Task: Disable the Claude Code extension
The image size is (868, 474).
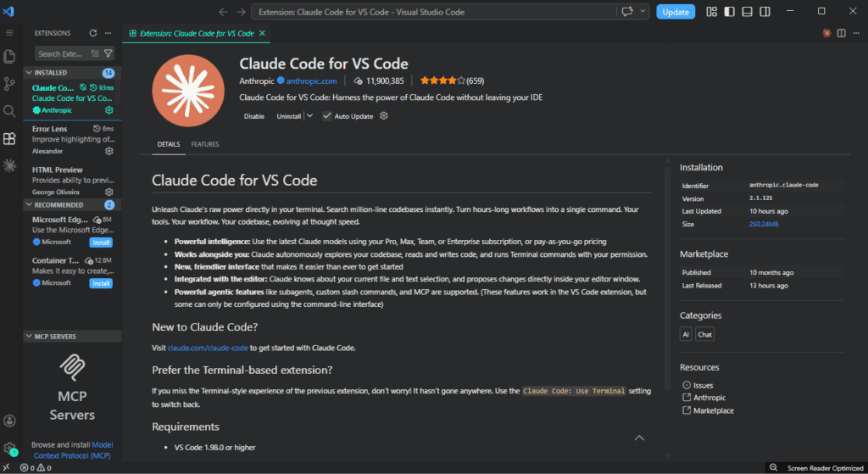Action: 254,116
